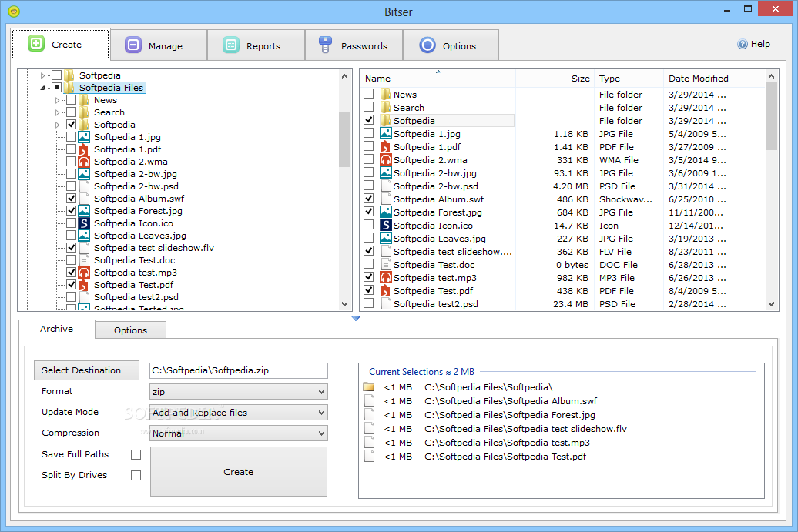Check Softpedia 2-bw.psd in file list

tap(368, 185)
